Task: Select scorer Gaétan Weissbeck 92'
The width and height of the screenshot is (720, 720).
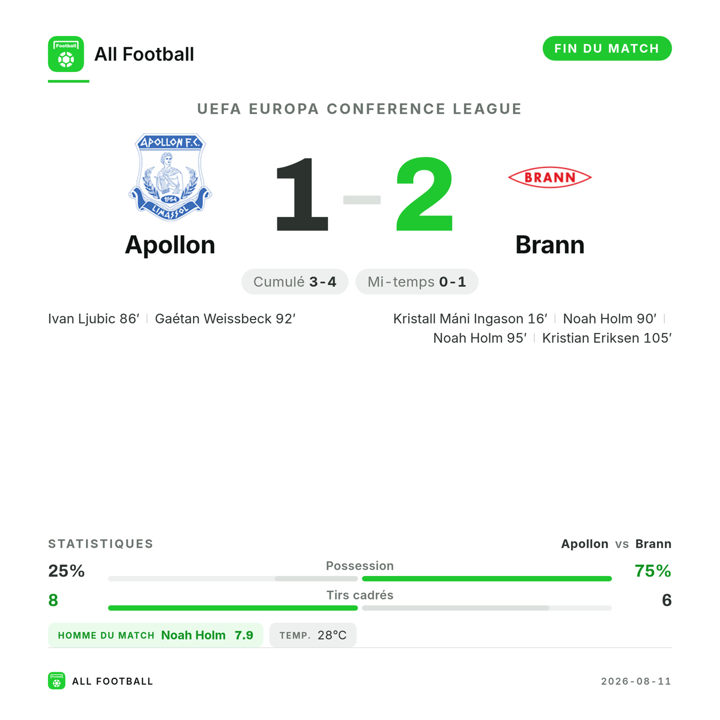Action: pyautogui.click(x=225, y=319)
